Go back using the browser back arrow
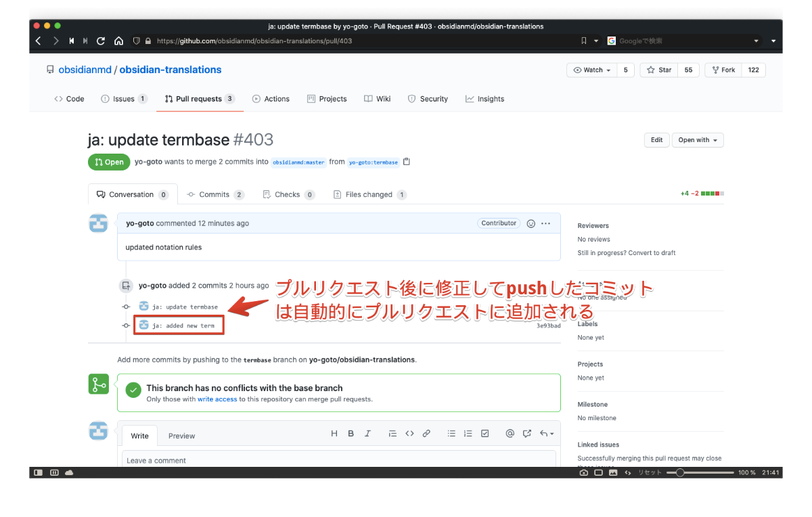Image resolution: width=812 pixels, height=517 pixels. coord(39,41)
